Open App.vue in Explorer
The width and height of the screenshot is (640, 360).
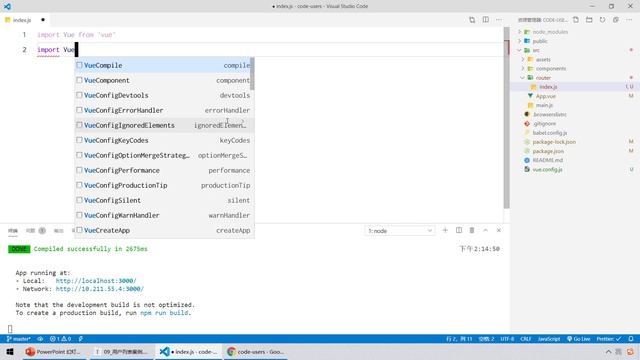546,96
